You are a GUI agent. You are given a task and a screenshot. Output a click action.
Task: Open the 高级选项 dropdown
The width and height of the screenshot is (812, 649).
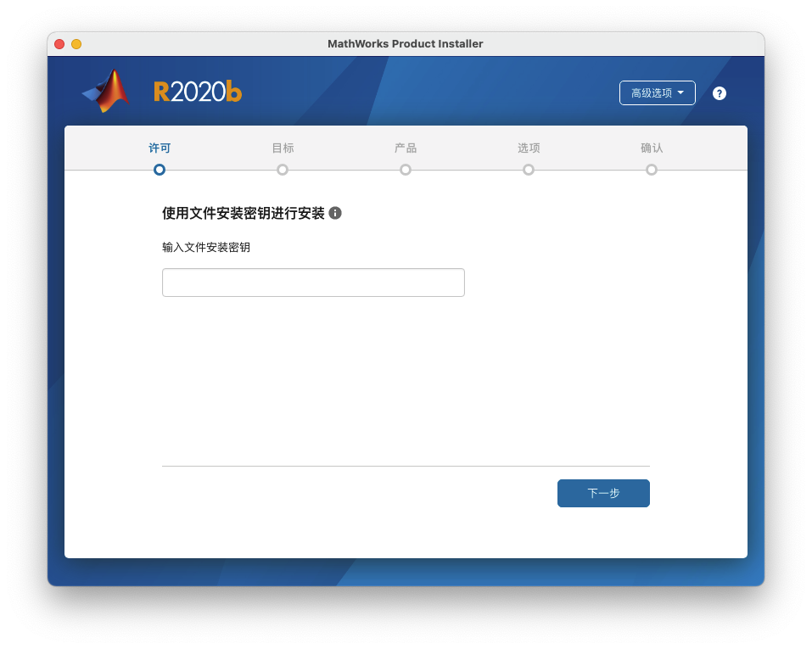click(x=658, y=93)
